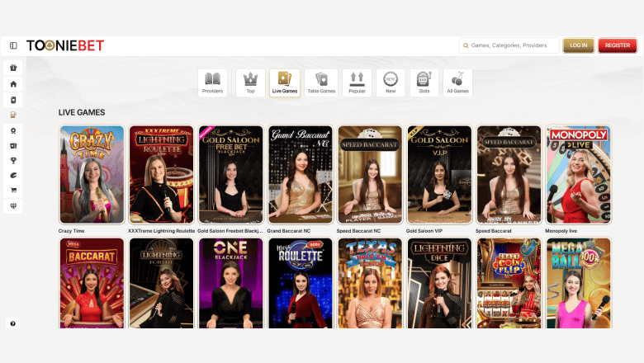Screen dimensions: 644x363
Task: Open Grand Baccarat NC thumbnail
Action: coord(301,175)
